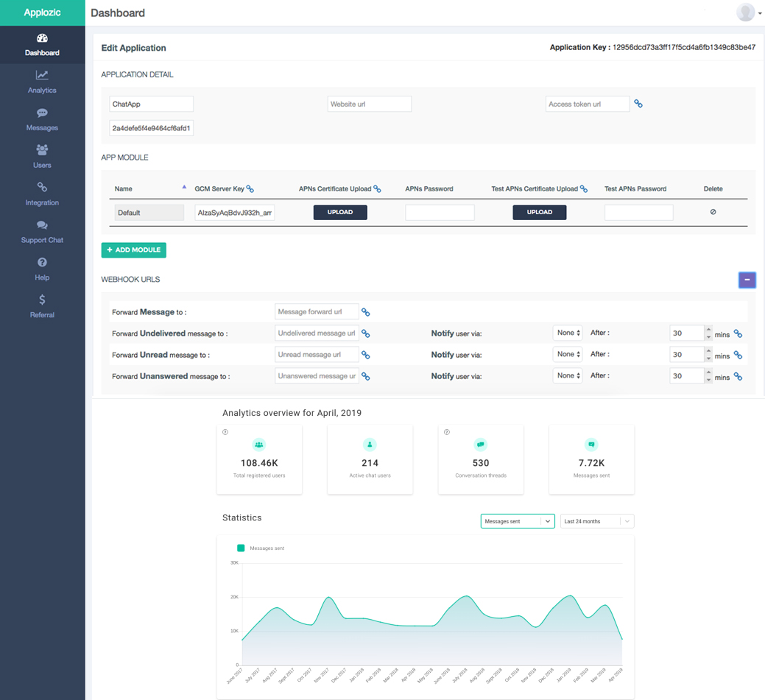Open the Last 24 months range dropdown
Screen dimensions: 765x700
tap(597, 521)
